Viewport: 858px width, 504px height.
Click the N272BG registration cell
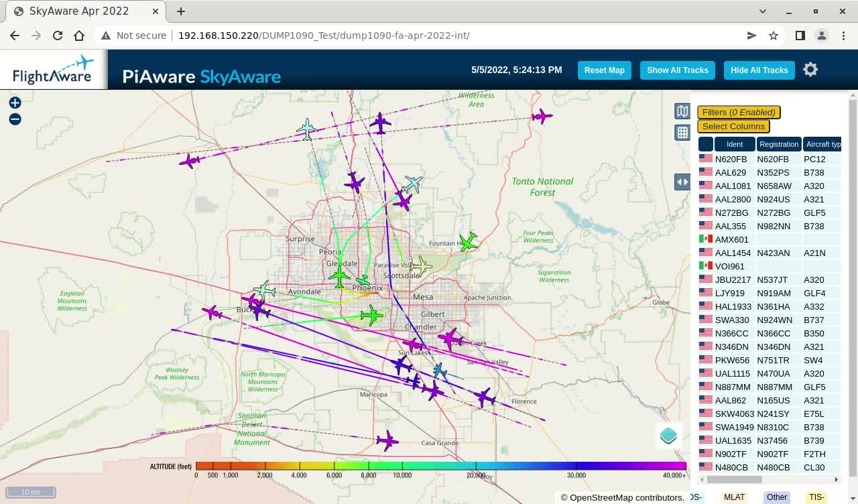[x=779, y=212]
